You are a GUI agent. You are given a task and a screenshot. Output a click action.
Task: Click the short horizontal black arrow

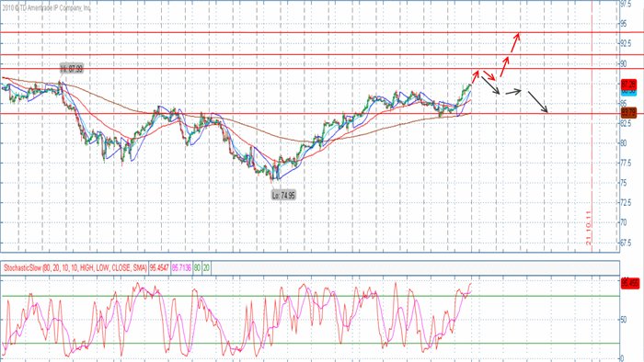(x=513, y=92)
